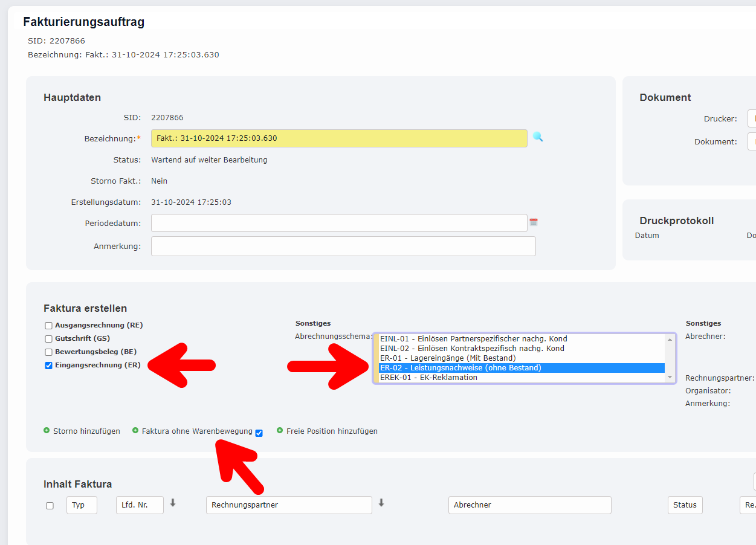Image resolution: width=756 pixels, height=545 pixels.
Task: Click green plus icon beside Storno hinzufügen
Action: 46,431
